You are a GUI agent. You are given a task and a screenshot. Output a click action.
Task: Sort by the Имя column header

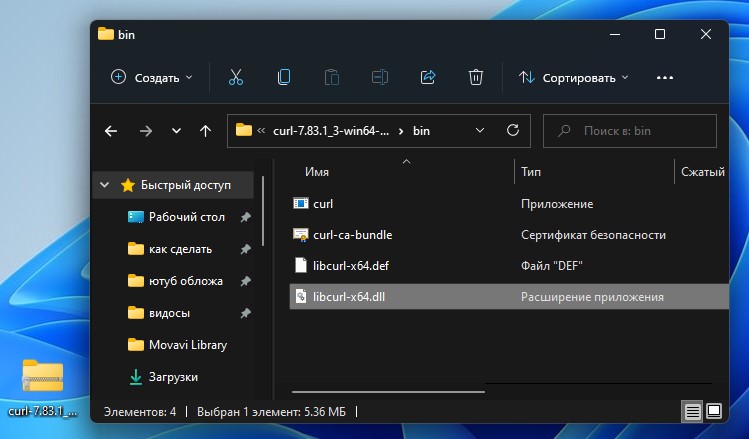[x=317, y=172]
